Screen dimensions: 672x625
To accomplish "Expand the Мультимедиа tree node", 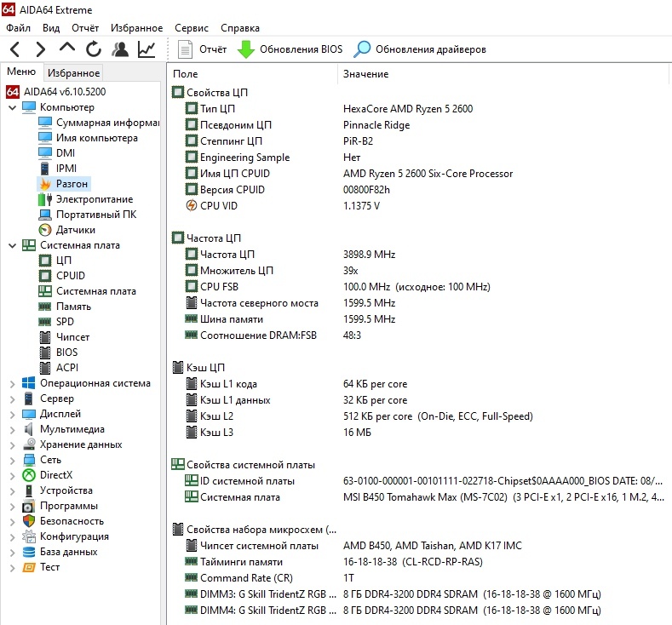I will 13,430.
